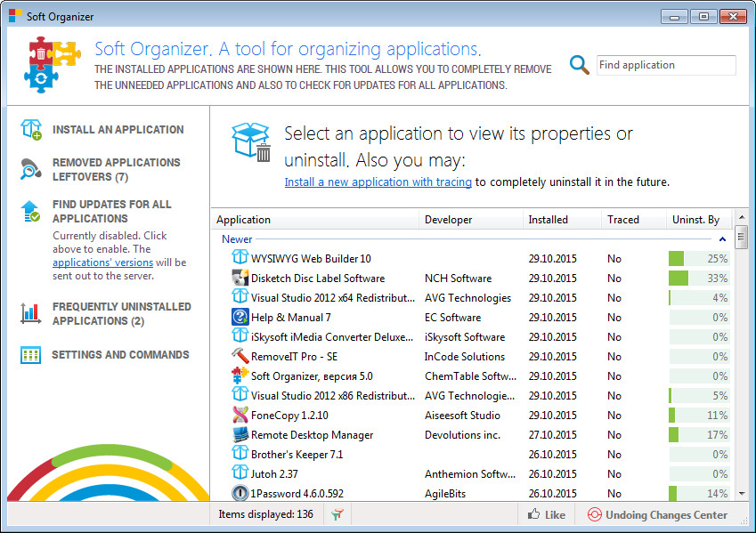This screenshot has width=756, height=533.
Task: Sort by the Developer column header
Action: pos(471,220)
